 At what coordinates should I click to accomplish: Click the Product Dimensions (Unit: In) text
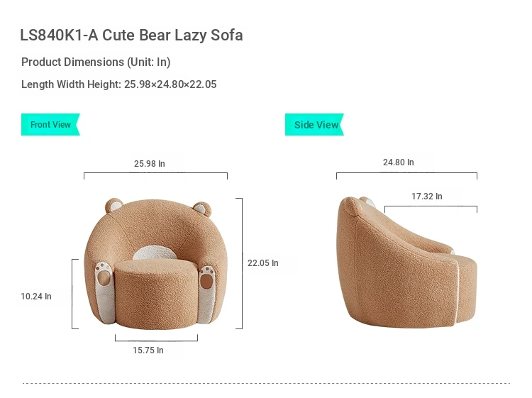(96, 62)
